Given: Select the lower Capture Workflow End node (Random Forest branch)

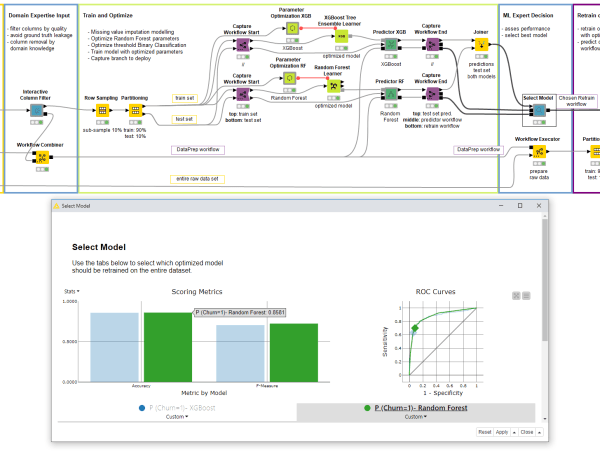Looking at the screenshot, I should point(432,94).
